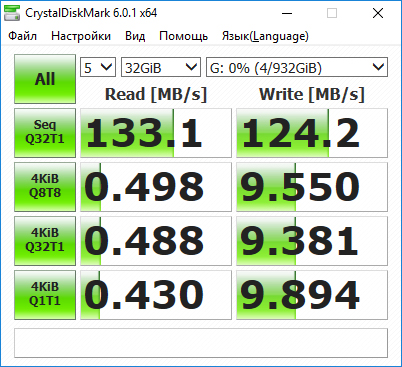Click the CrystalDiskMark app icon in title bar
Screen dimensions: 402x367
[x=12, y=13]
